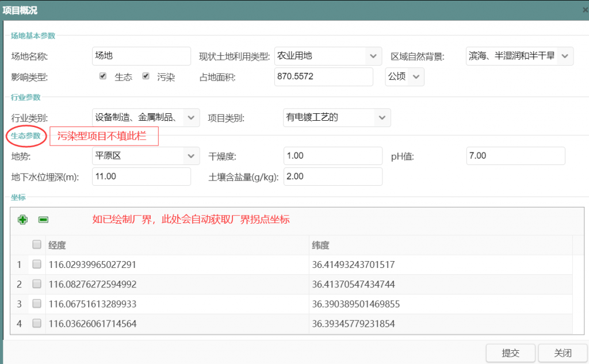
Task: Select checkbox for coordinate row 1
Action: (37, 265)
